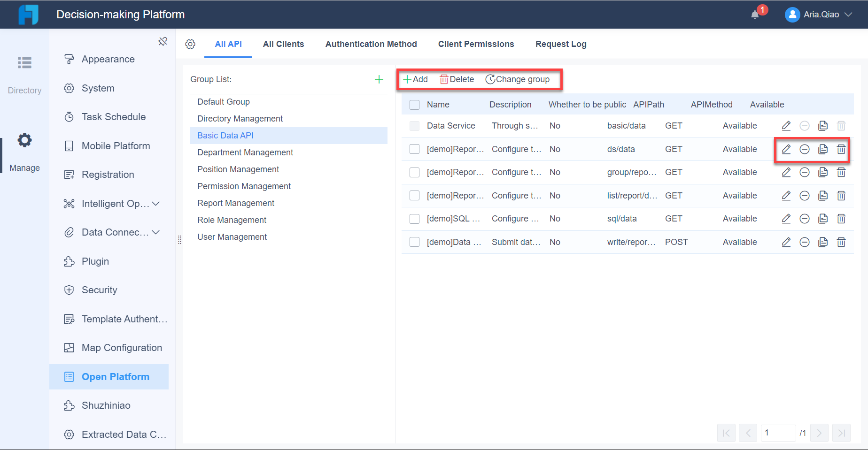The image size is (868, 450).
Task: Copy the Data Service API row
Action: tap(823, 126)
